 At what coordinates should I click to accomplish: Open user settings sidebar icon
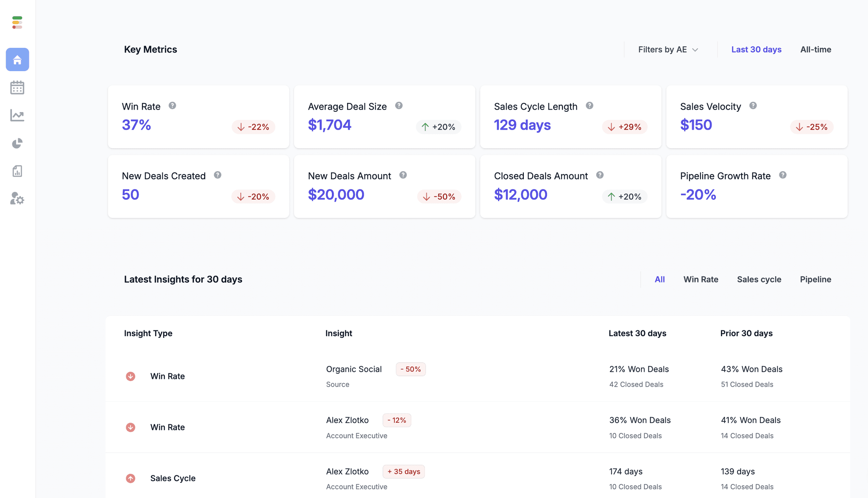pyautogui.click(x=17, y=199)
